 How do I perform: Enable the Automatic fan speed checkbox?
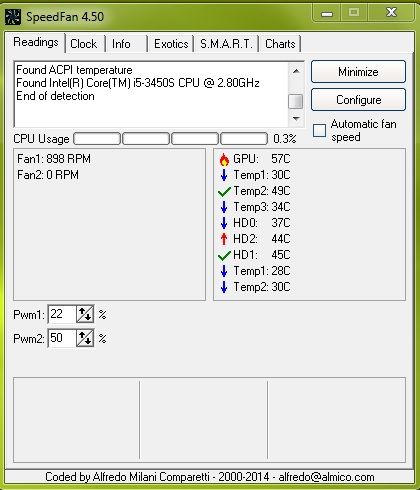click(319, 130)
